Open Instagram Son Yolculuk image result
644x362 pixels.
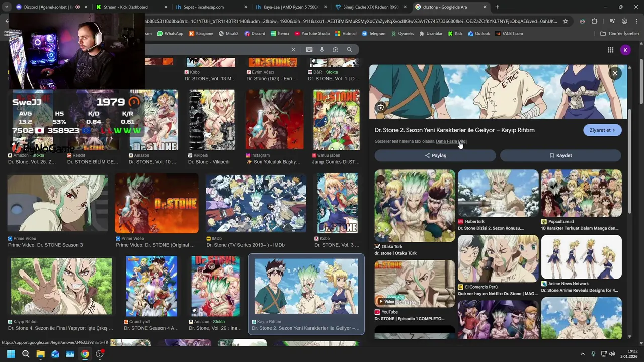[274, 120]
